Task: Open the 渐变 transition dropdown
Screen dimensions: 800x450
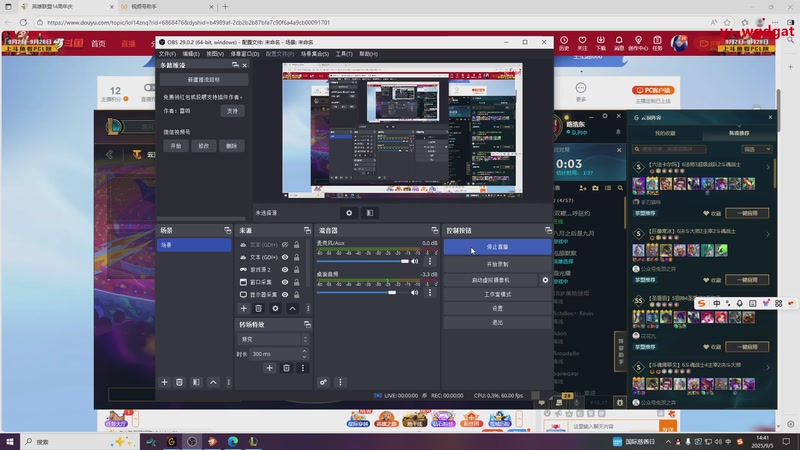Action: 273,339
